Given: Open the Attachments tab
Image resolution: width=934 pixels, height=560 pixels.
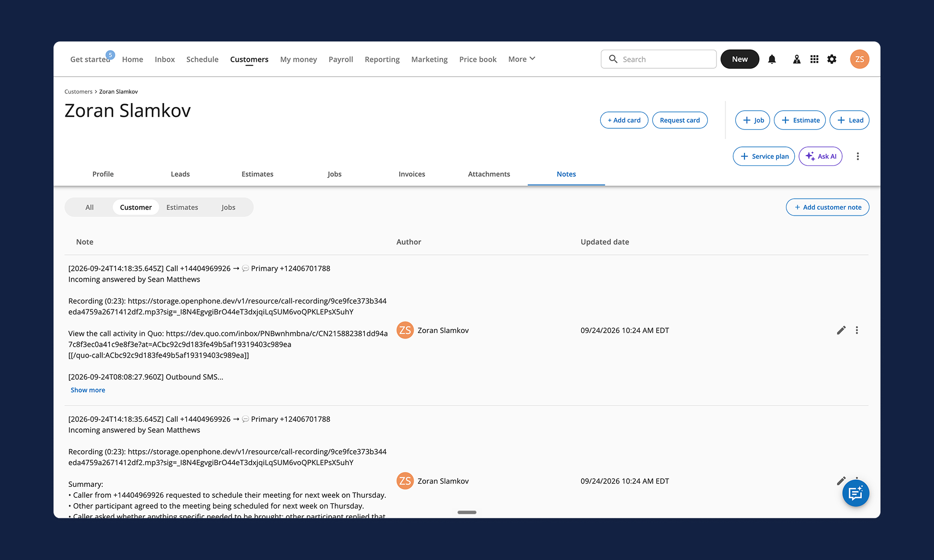Looking at the screenshot, I should point(489,174).
